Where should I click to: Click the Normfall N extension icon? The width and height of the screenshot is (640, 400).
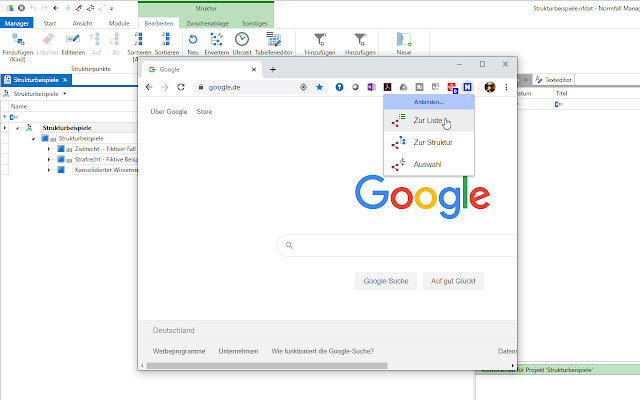pyautogui.click(x=467, y=87)
